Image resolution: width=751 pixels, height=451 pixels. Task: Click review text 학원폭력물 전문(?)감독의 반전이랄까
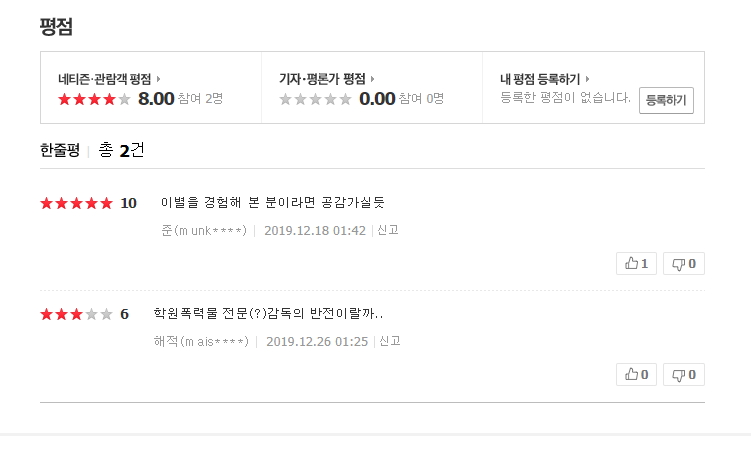(x=268, y=314)
